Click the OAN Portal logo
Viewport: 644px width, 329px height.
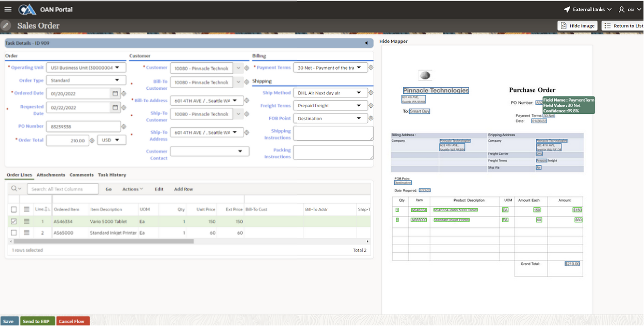click(27, 9)
